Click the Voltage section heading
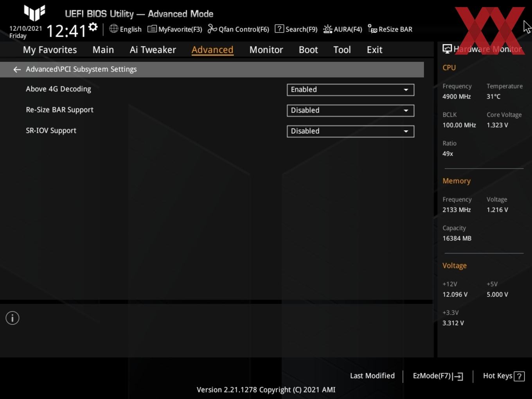 [x=455, y=266]
